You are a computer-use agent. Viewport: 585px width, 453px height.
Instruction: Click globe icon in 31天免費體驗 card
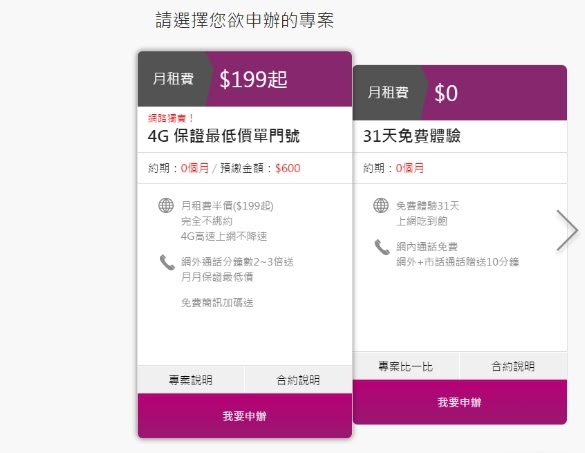tap(381, 205)
